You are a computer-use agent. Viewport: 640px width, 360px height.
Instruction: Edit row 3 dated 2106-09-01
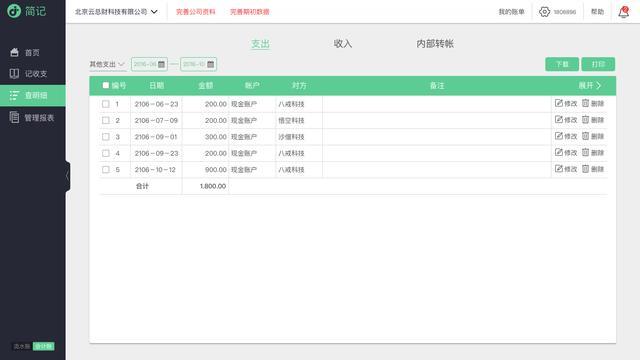pos(566,136)
